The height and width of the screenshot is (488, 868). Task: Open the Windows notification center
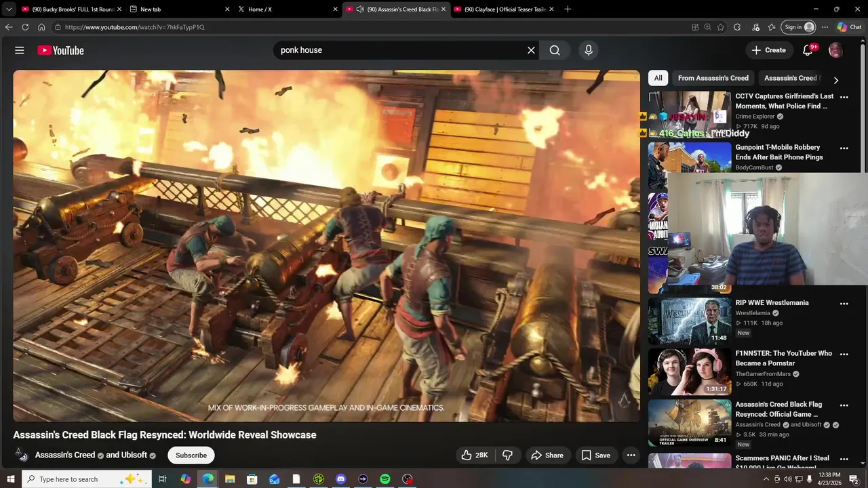(854, 479)
